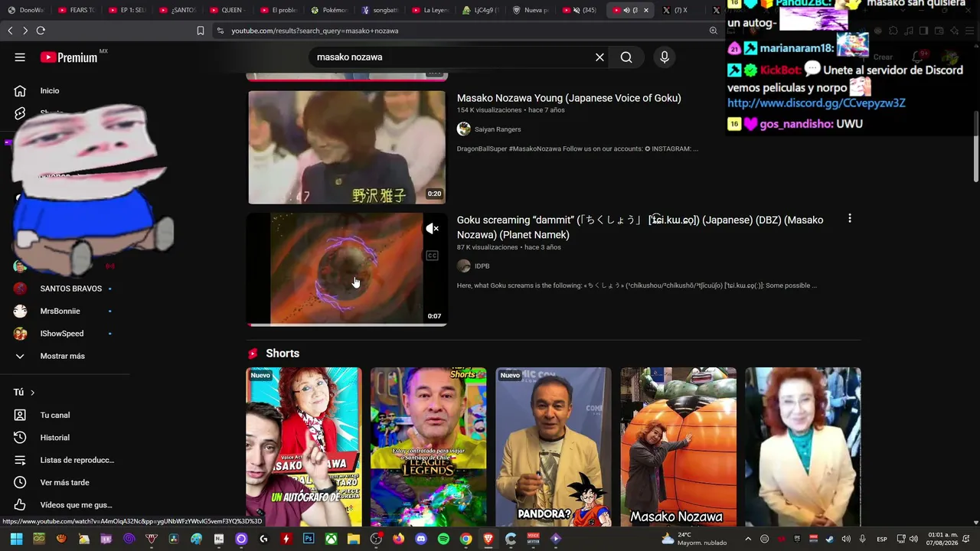This screenshot has height=551, width=980.
Task: Close the active YouTube tab
Action: pos(646,10)
